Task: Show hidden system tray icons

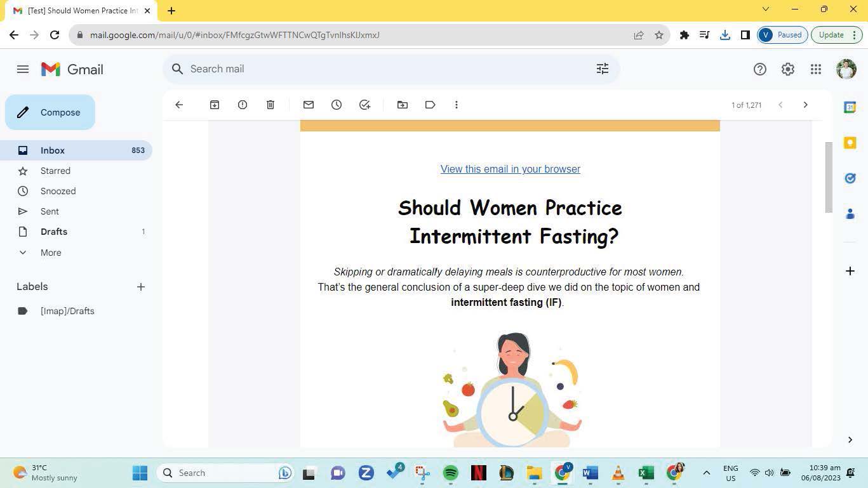Action: pos(706,473)
